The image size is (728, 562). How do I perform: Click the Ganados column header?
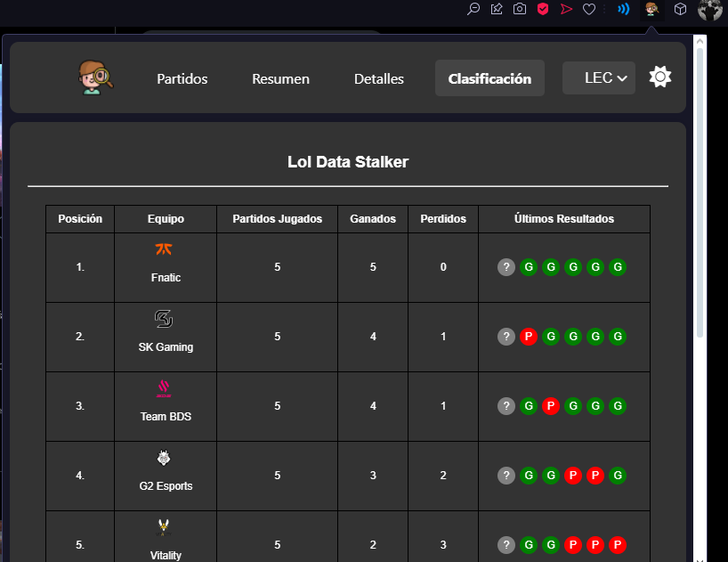click(373, 219)
